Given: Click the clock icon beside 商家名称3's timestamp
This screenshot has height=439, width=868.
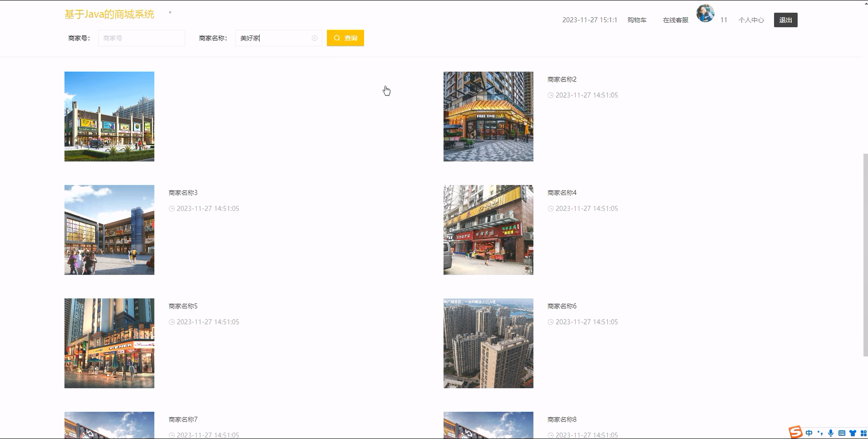Looking at the screenshot, I should click(172, 209).
